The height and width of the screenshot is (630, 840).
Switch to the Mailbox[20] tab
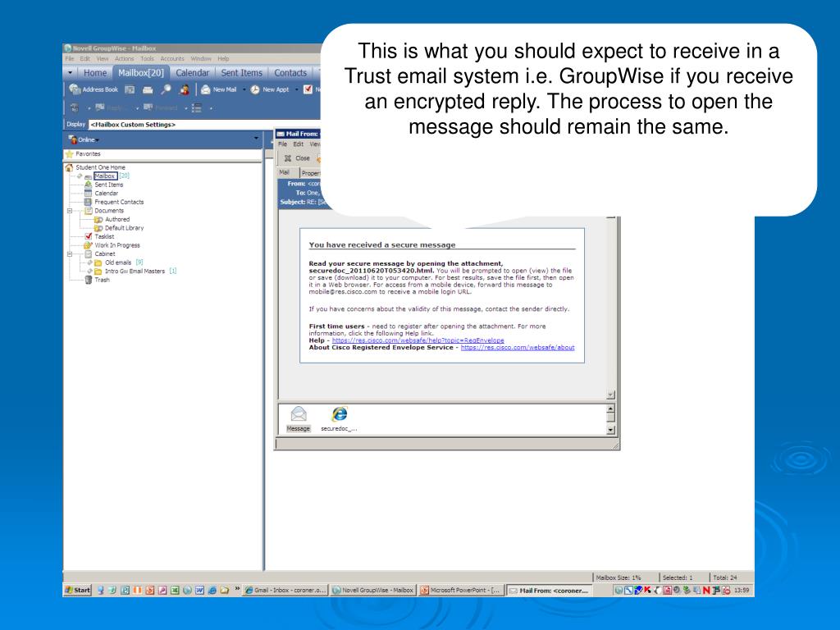[x=141, y=72]
